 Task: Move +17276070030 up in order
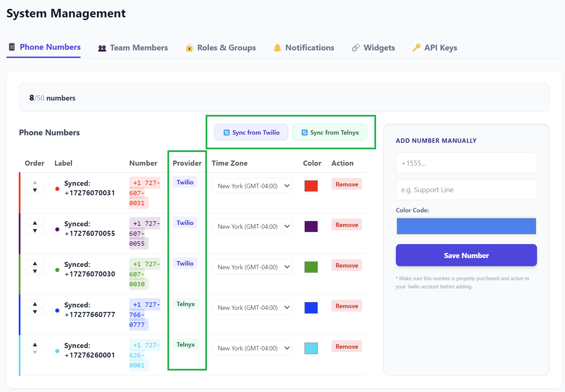tap(35, 263)
